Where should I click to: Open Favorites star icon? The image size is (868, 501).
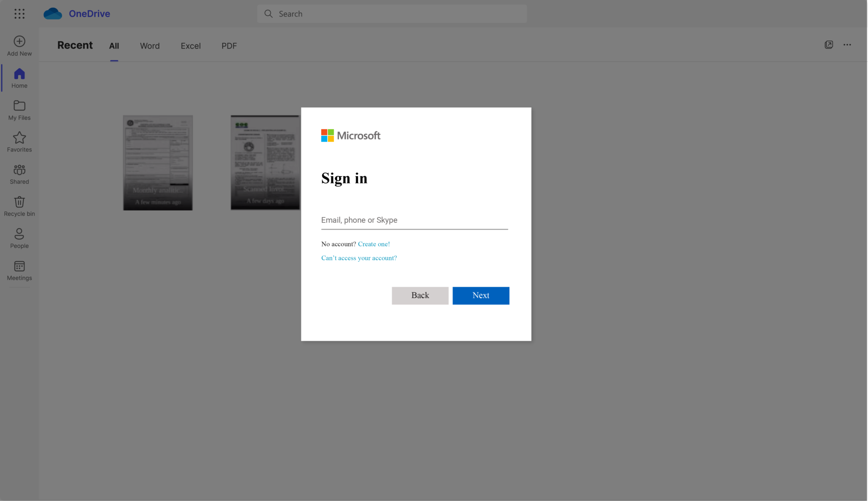[19, 138]
